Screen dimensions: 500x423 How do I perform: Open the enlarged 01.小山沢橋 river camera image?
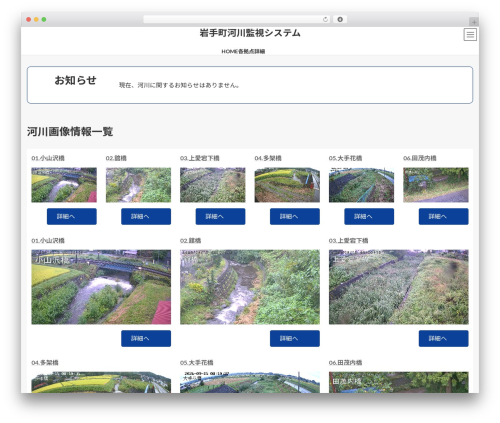(101, 287)
